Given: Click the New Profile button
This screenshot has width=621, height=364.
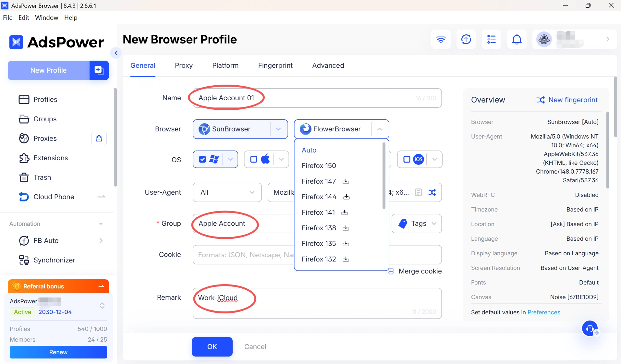Looking at the screenshot, I should click(48, 70).
